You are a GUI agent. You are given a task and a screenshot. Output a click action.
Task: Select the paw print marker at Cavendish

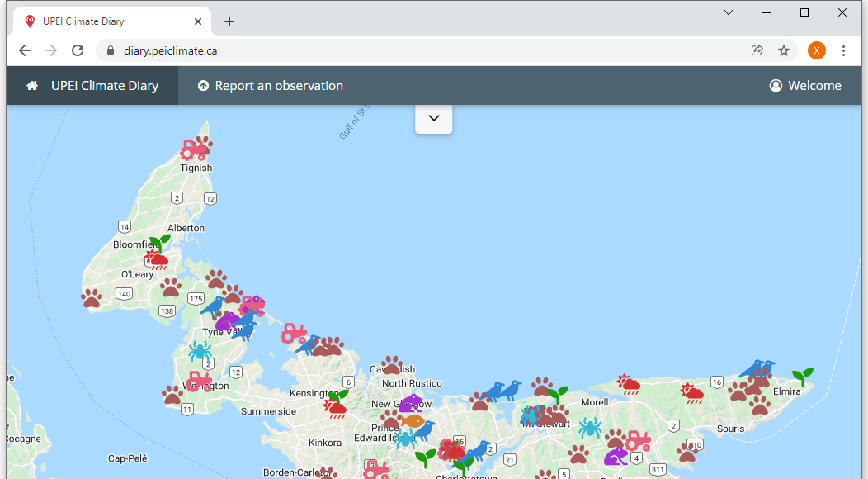click(x=392, y=365)
